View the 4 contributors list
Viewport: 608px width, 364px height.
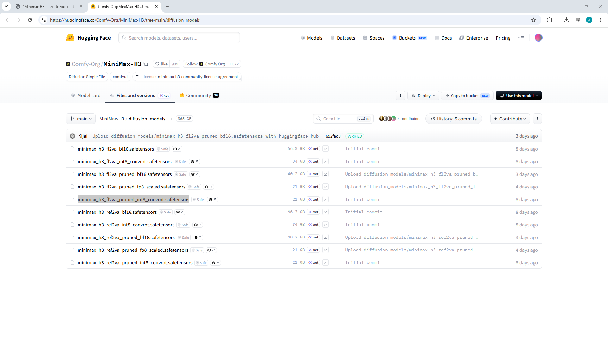tap(400, 119)
